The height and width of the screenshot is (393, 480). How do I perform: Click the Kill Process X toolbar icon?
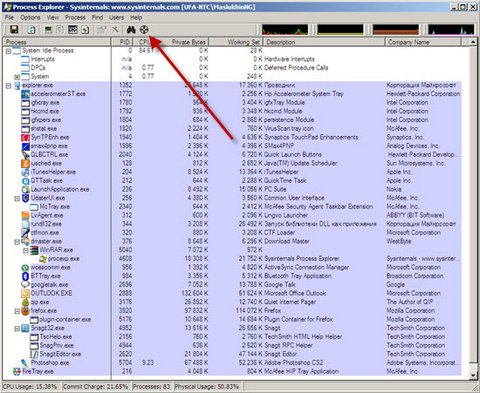pyautogui.click(x=115, y=30)
